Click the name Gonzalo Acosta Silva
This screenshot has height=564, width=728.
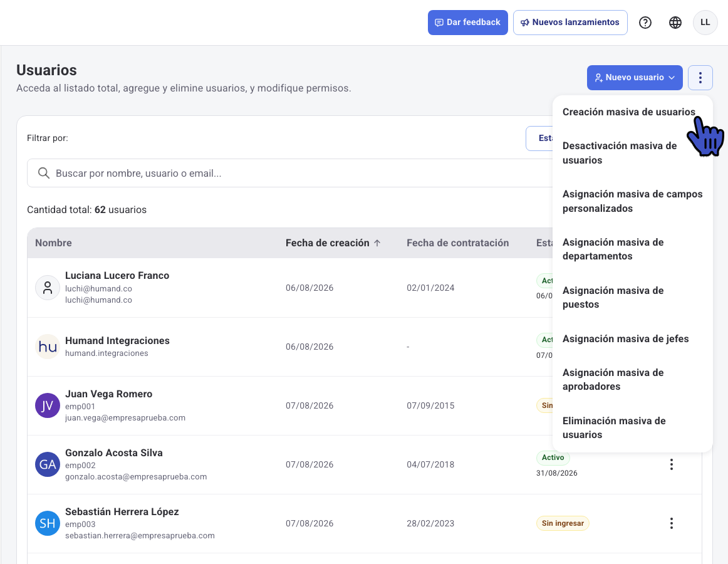coord(114,453)
